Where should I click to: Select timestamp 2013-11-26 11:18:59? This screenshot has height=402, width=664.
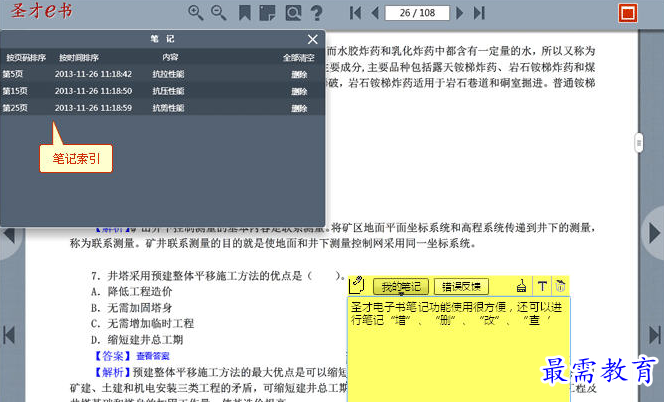(x=93, y=108)
